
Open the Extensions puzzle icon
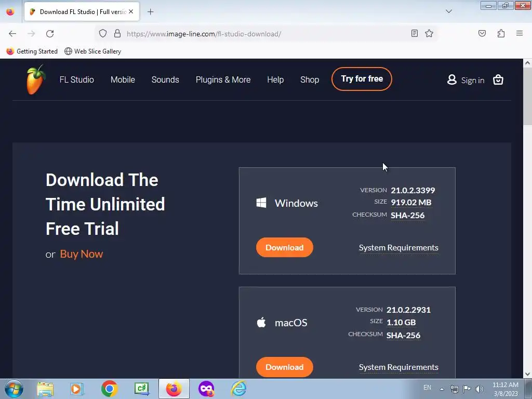501,33
